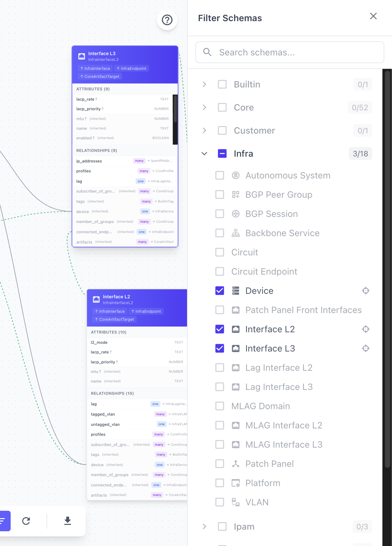This screenshot has height=546, width=392.
Task: Click the download schema icon
Action: [68, 521]
